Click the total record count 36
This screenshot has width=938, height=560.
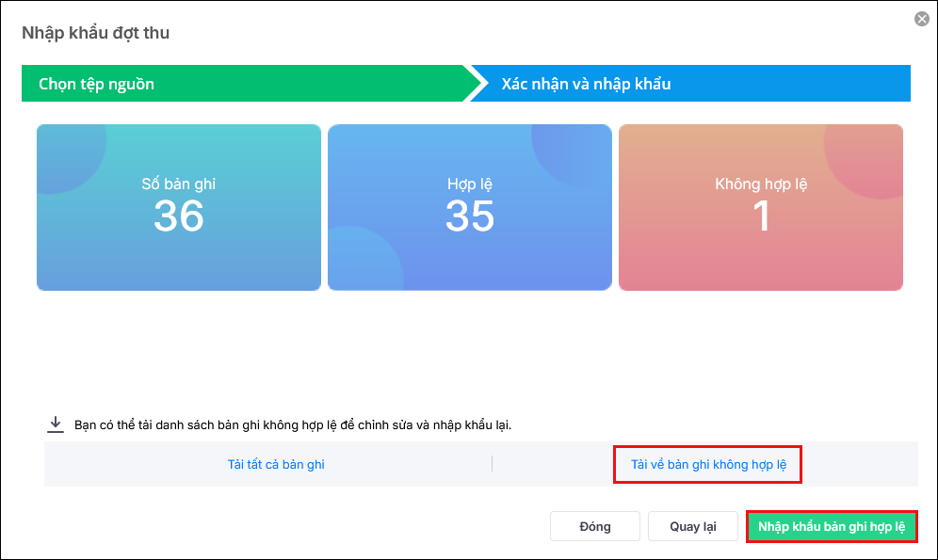pyautogui.click(x=179, y=216)
